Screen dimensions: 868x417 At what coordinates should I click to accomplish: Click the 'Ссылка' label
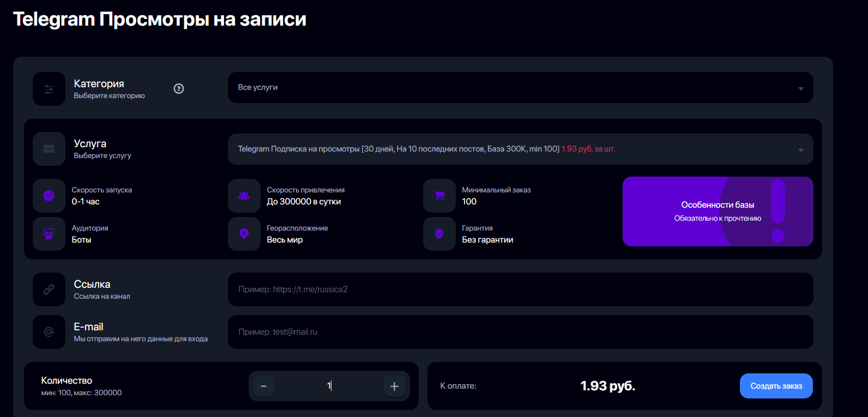pos(92,284)
